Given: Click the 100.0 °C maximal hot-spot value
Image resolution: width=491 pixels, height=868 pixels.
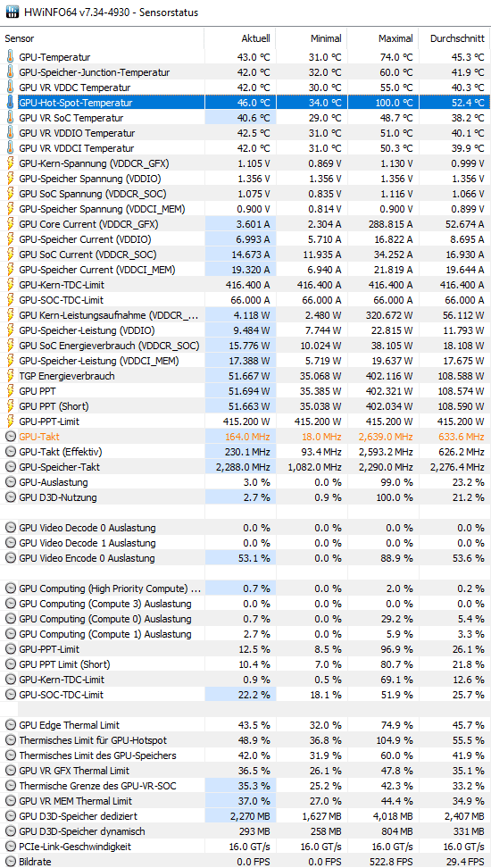Looking at the screenshot, I should pos(392,103).
